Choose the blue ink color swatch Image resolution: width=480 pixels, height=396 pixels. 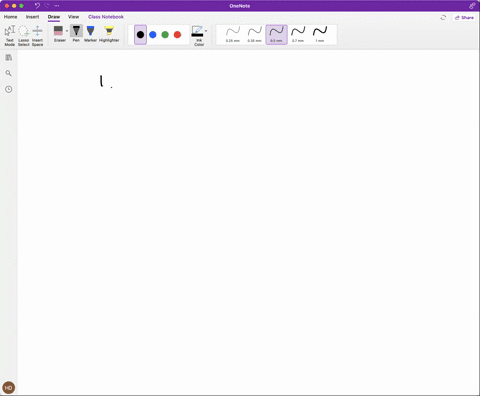click(x=153, y=34)
